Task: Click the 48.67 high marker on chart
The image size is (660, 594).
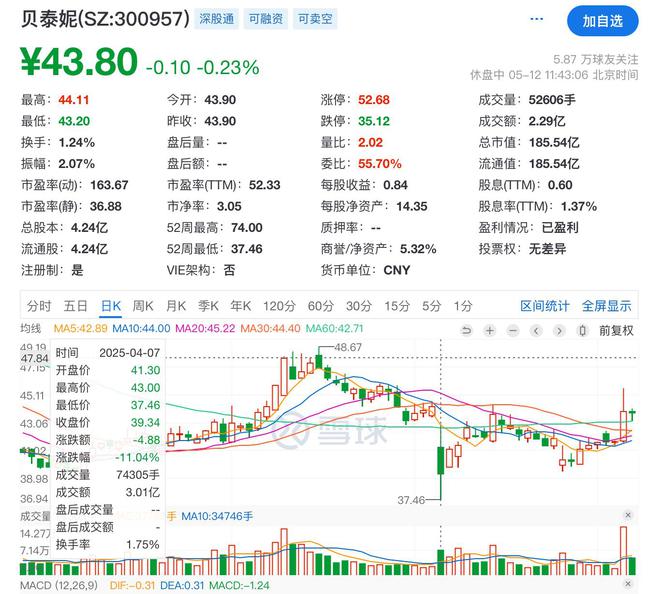Action: [348, 347]
